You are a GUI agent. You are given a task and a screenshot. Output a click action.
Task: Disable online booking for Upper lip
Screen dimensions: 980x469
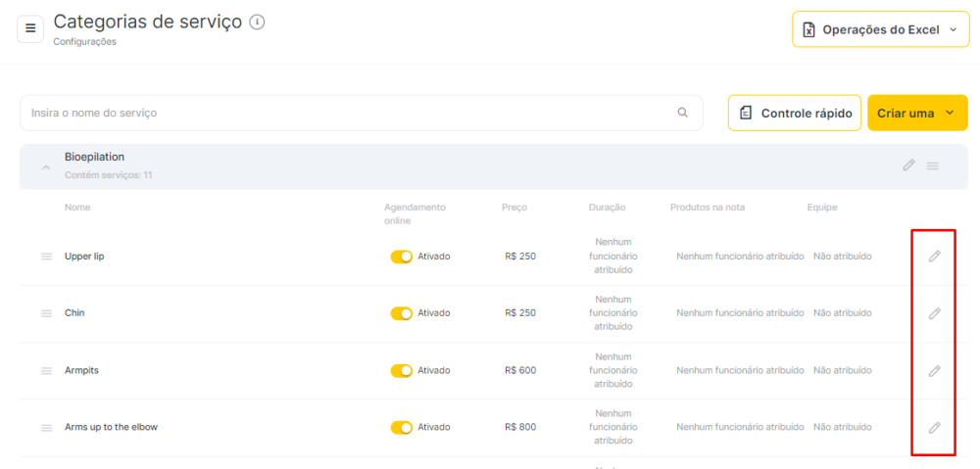click(401, 257)
